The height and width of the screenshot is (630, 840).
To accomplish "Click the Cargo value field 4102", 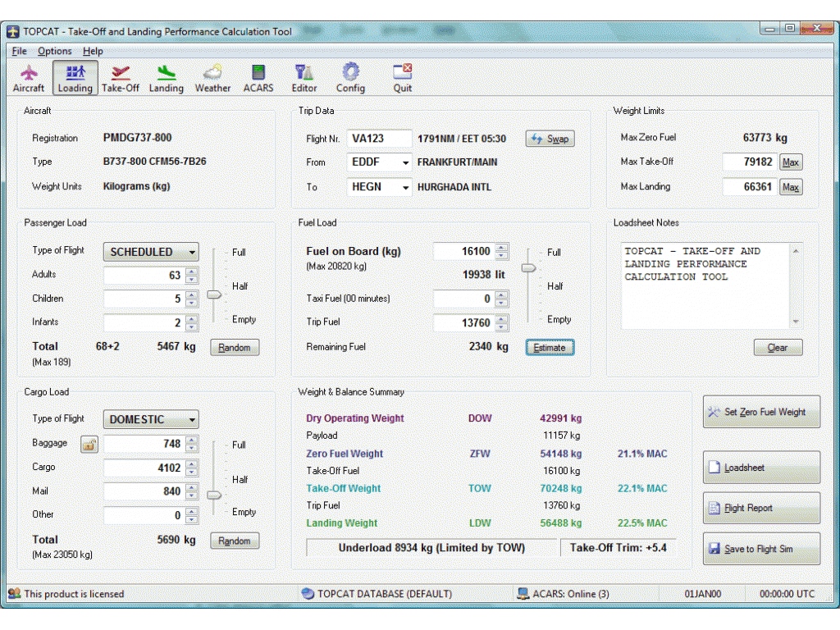I will point(144,468).
